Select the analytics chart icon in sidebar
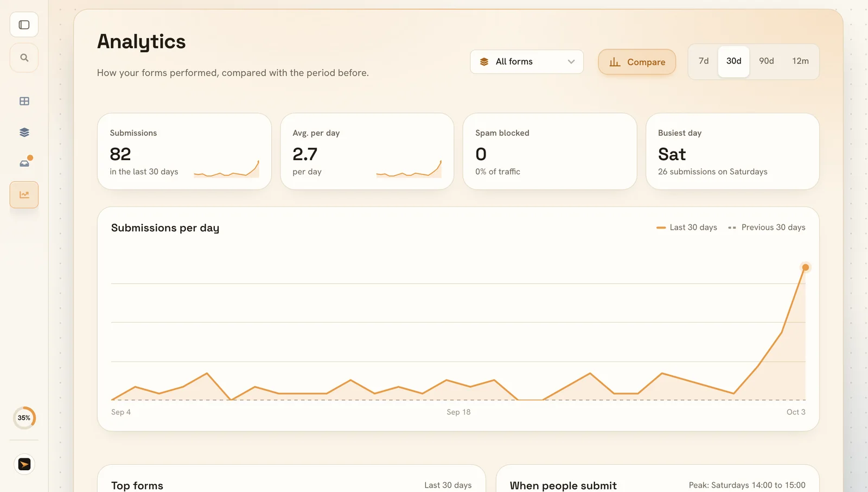This screenshot has height=492, width=868. 24,194
